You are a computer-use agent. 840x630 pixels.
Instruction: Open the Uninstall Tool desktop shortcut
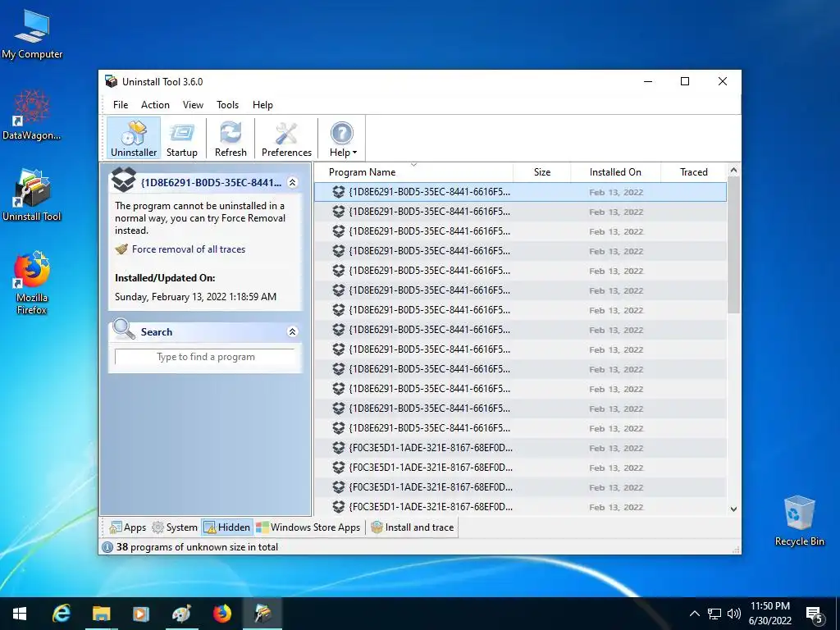(32, 195)
